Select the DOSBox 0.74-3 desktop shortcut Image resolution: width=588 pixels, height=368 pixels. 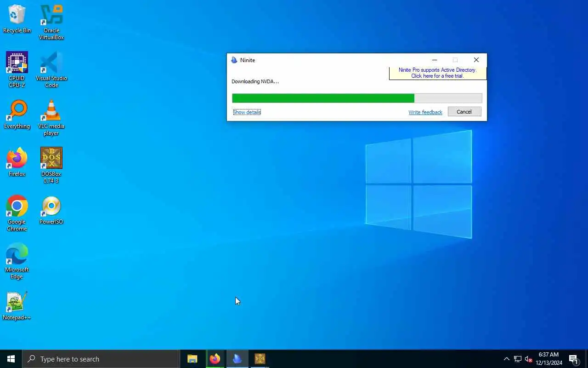pos(51,166)
